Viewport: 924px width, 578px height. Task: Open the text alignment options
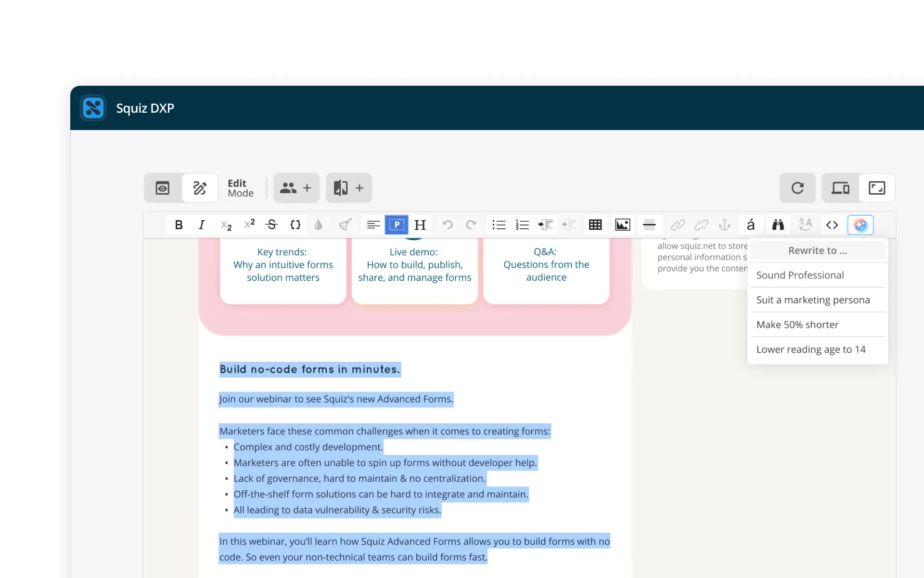click(373, 225)
